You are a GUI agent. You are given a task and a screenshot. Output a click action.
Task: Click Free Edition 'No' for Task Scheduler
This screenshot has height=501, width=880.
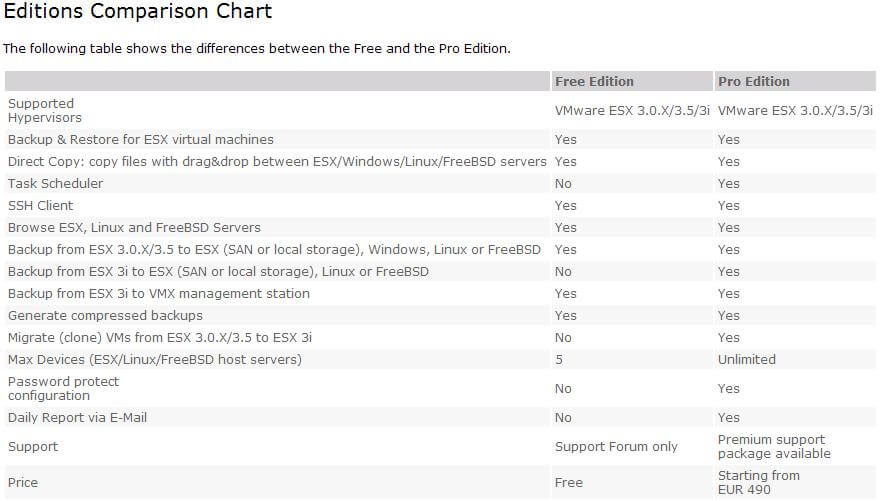563,183
